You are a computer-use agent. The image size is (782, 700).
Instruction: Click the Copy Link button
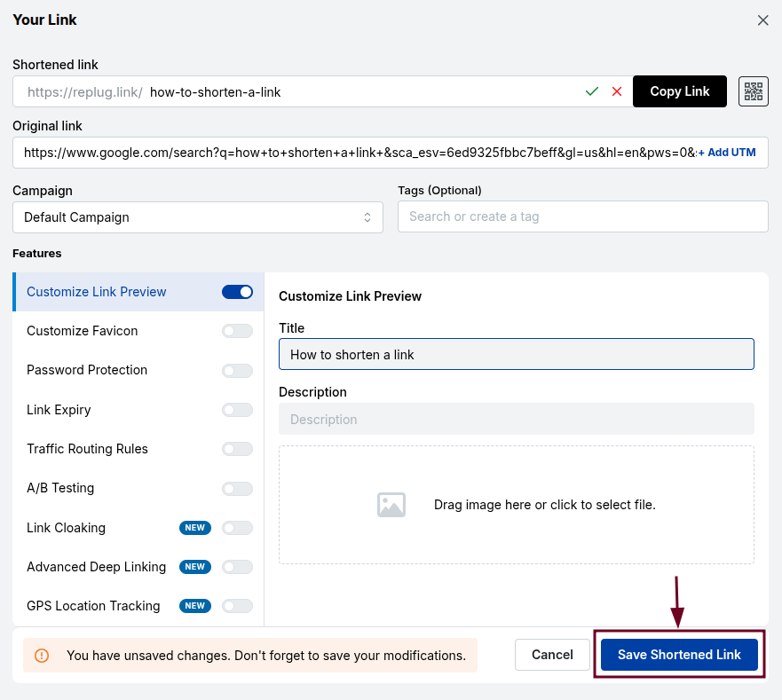tap(679, 91)
